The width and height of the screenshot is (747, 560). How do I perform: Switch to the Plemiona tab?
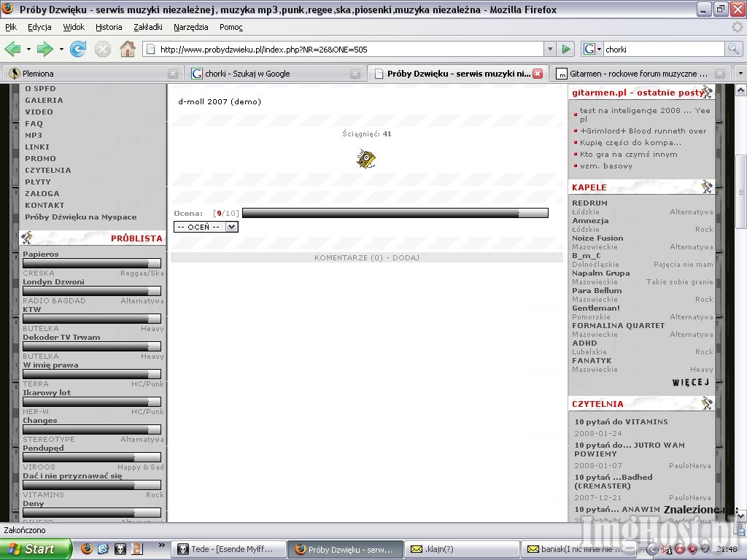pyautogui.click(x=93, y=74)
